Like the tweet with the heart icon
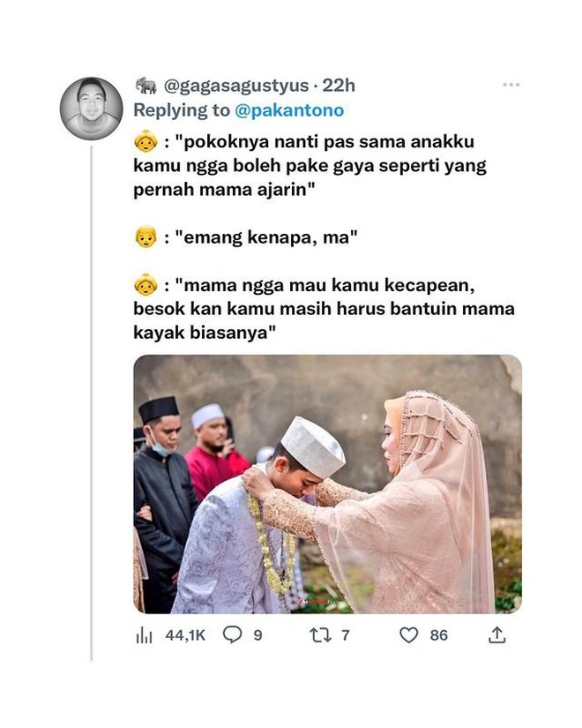Viewport: 582px width, 728px height. [x=409, y=634]
